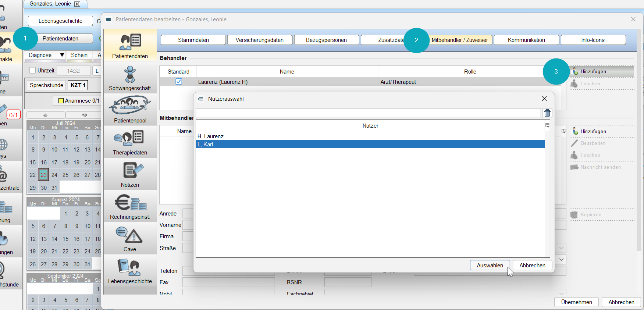Click Auswählen in the Nutzerauswahl dialog

490,266
